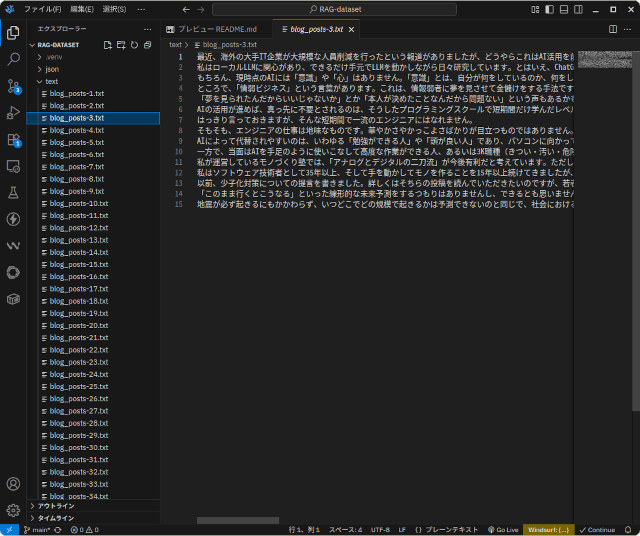Open editor more actions menu
Screen dimensions: 640x536
click(627, 29)
